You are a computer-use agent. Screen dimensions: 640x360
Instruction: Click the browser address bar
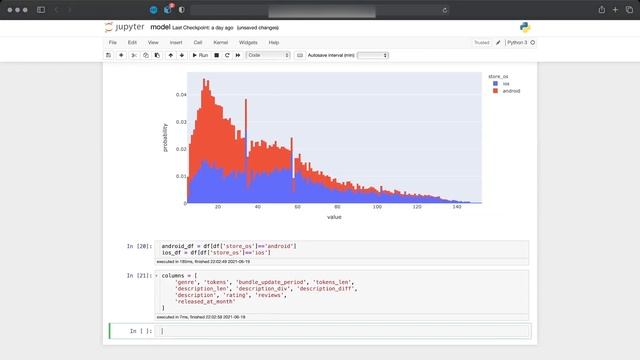coord(320,10)
